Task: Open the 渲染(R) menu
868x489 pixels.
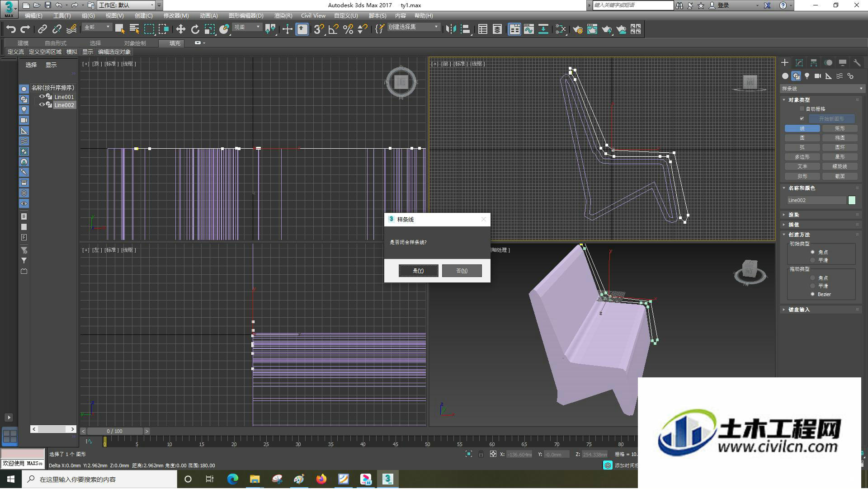Action: [283, 16]
